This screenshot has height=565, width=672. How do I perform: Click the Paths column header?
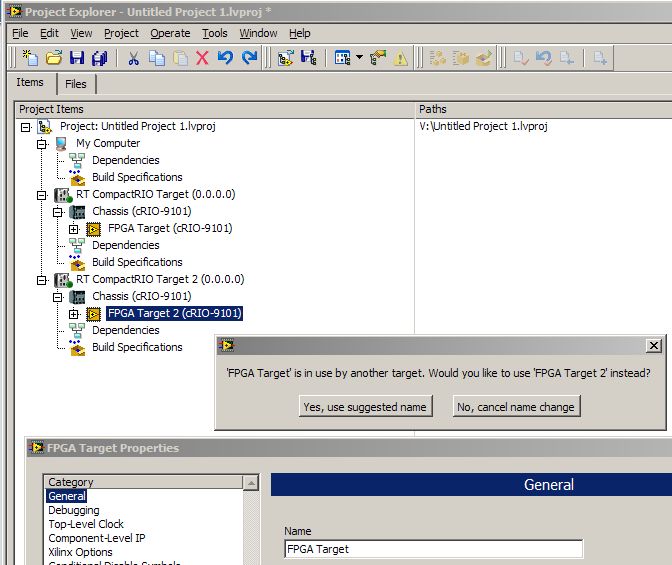543,110
